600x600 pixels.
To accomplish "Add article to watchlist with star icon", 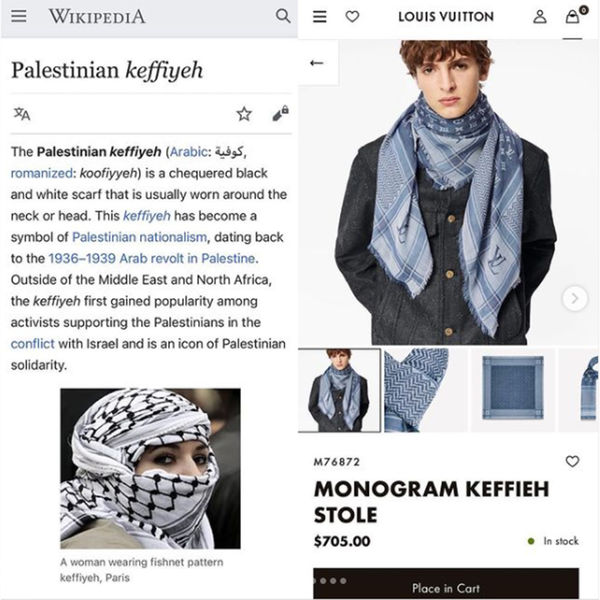I will [x=244, y=114].
